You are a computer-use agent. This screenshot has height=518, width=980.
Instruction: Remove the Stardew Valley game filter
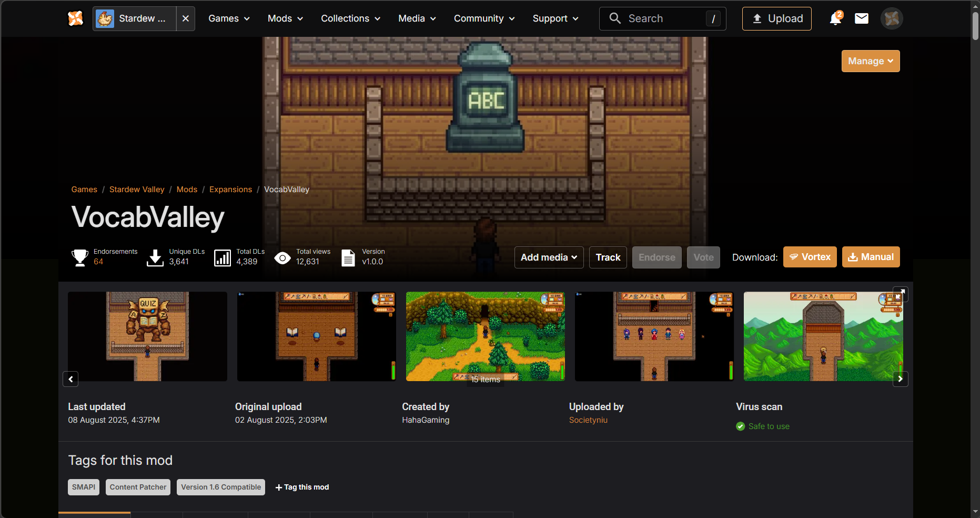coord(186,19)
